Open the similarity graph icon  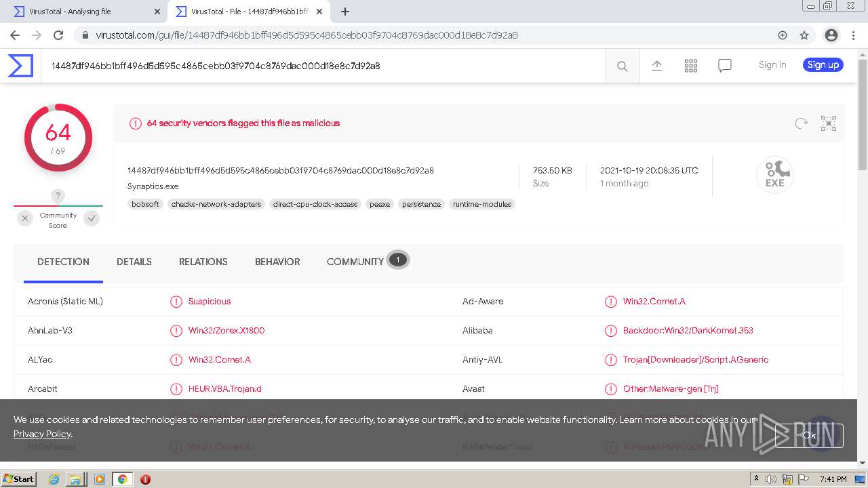[x=829, y=123]
